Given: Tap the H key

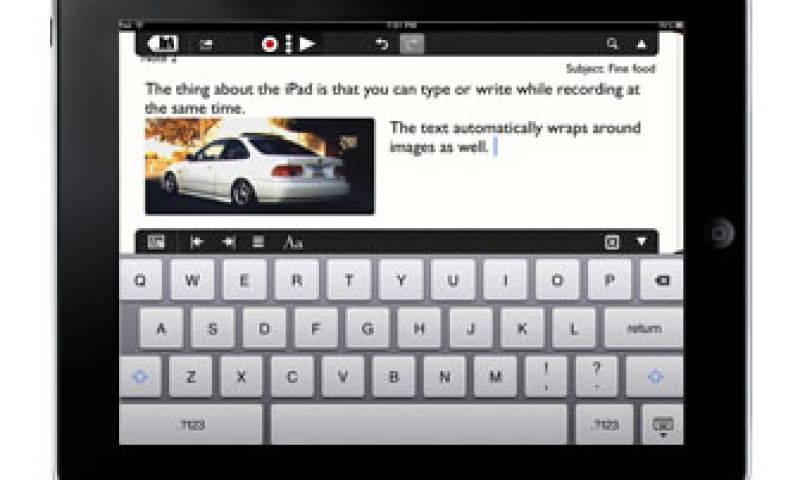Looking at the screenshot, I should (419, 329).
